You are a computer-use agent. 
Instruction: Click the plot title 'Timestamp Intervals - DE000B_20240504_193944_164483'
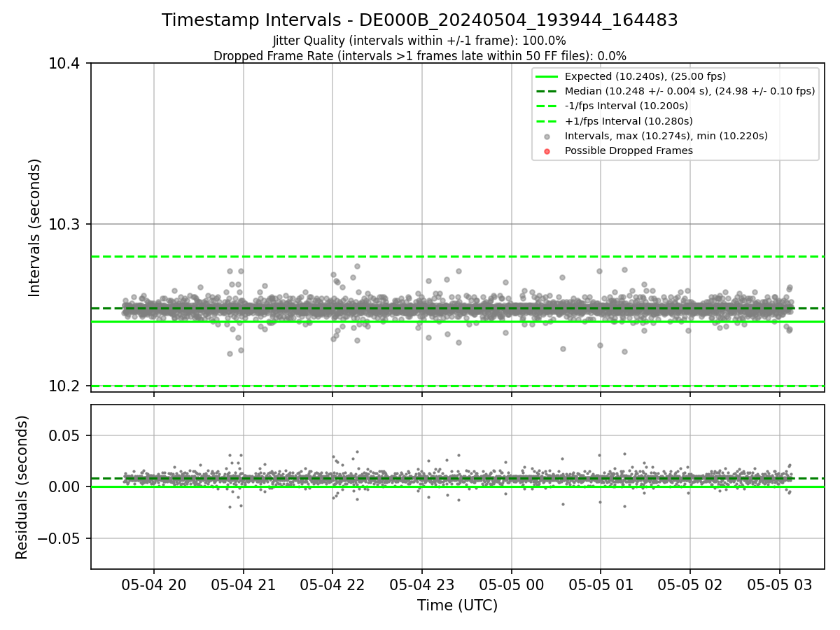(x=420, y=20)
